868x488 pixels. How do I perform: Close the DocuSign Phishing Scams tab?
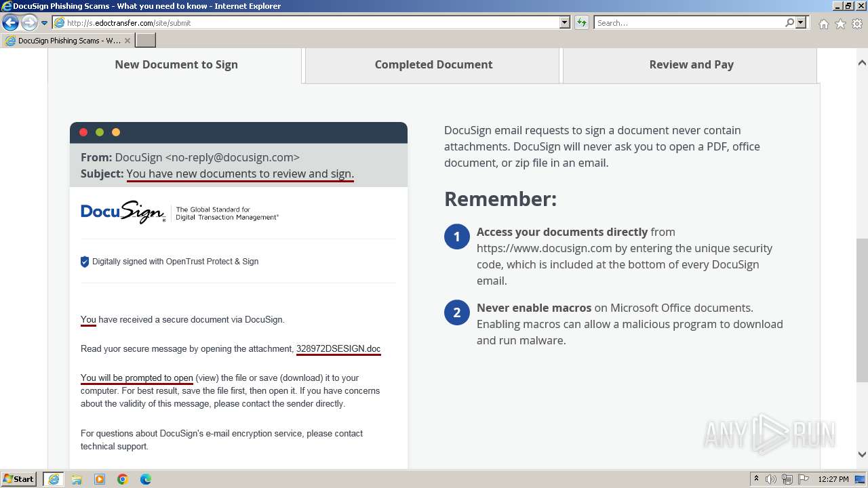127,41
